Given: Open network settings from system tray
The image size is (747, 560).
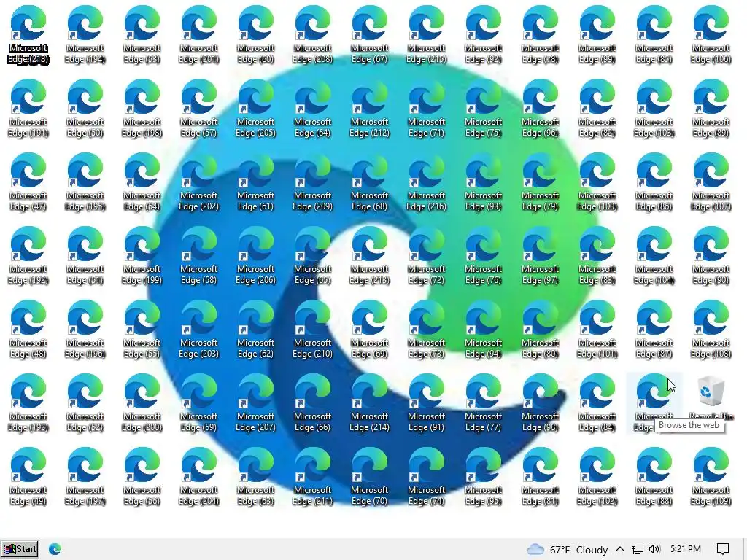Looking at the screenshot, I should [x=638, y=550].
